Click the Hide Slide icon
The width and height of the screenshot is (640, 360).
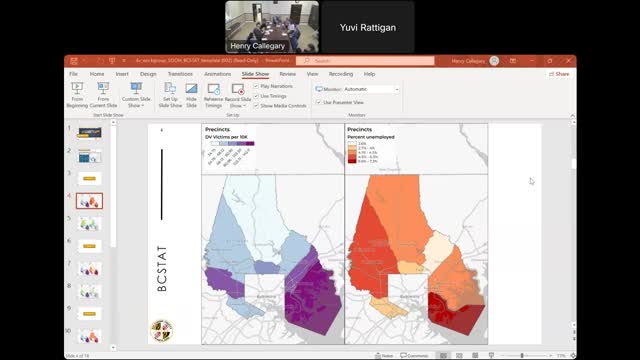point(191,88)
